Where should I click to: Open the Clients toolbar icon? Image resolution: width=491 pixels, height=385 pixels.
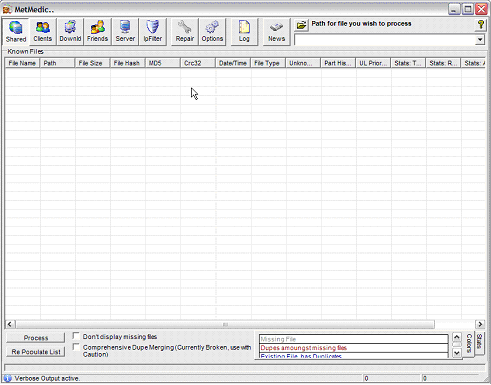tap(43, 31)
